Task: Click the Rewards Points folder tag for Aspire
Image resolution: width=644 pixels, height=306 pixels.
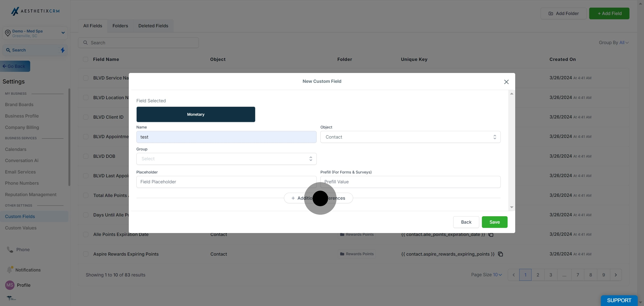Action: [357, 254]
